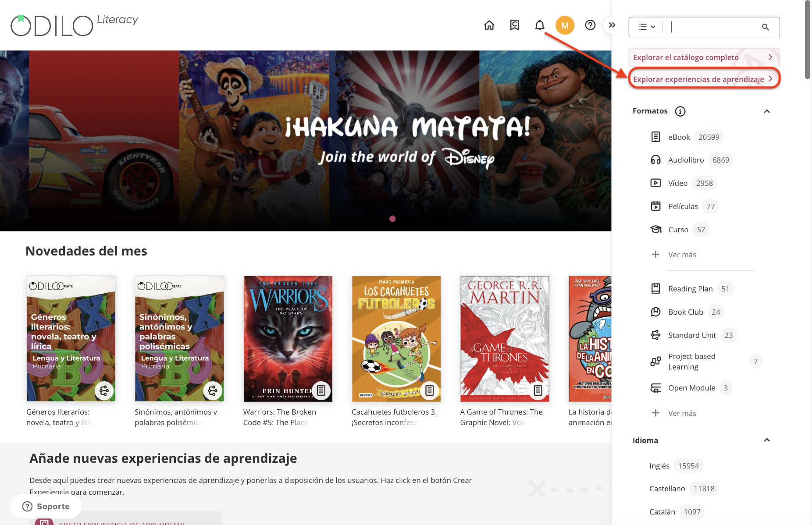
Task: Expand Ver más under learning experiences
Action: click(674, 413)
